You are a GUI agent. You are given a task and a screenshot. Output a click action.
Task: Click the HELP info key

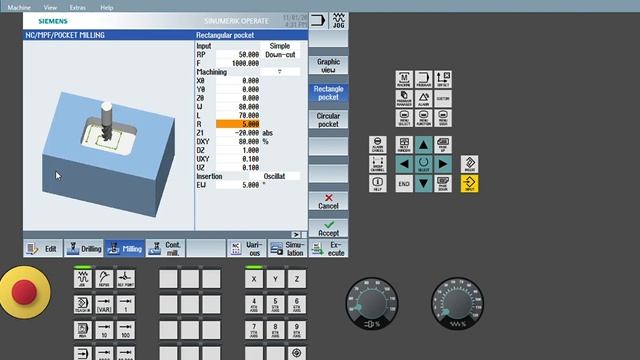(x=378, y=183)
